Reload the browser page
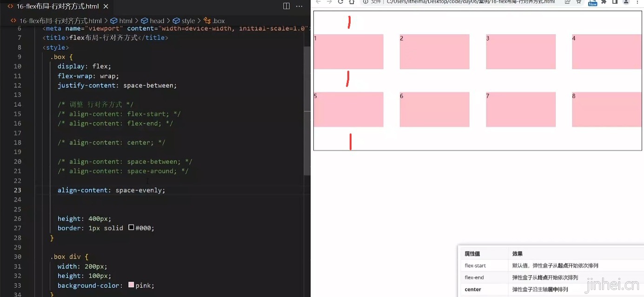This screenshot has height=297, width=644. [x=340, y=2]
